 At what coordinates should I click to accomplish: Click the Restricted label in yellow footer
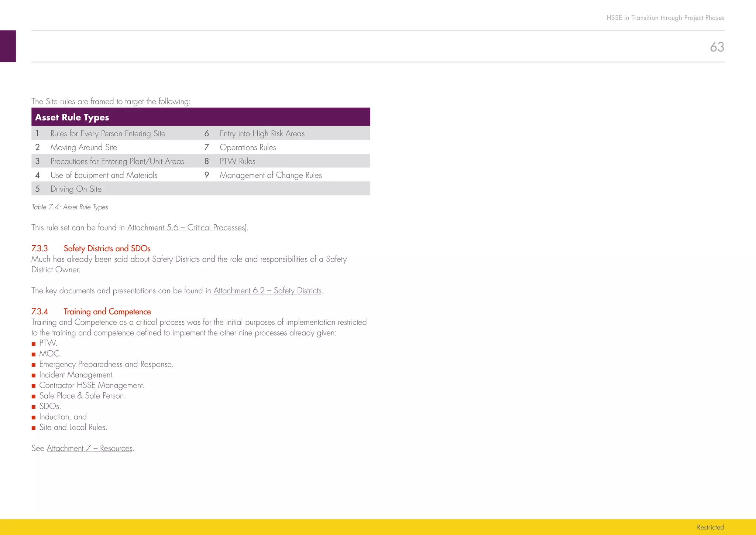tap(710, 527)
